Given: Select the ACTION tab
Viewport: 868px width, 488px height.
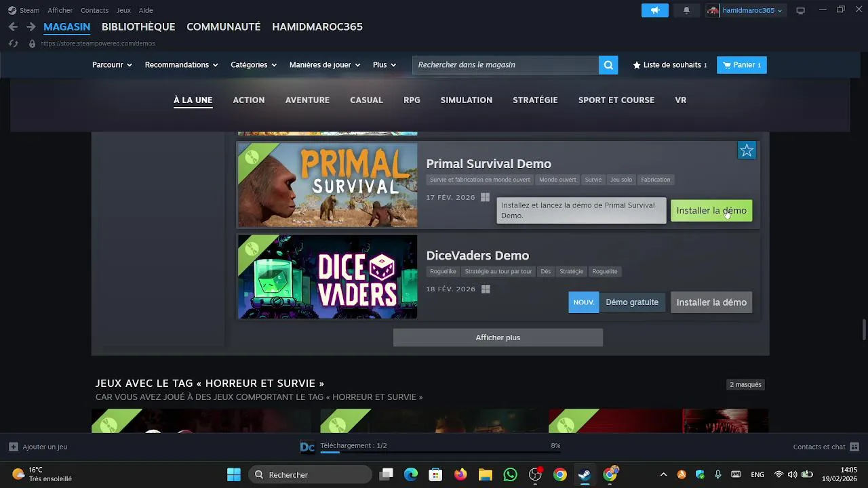Looking at the screenshot, I should (249, 100).
